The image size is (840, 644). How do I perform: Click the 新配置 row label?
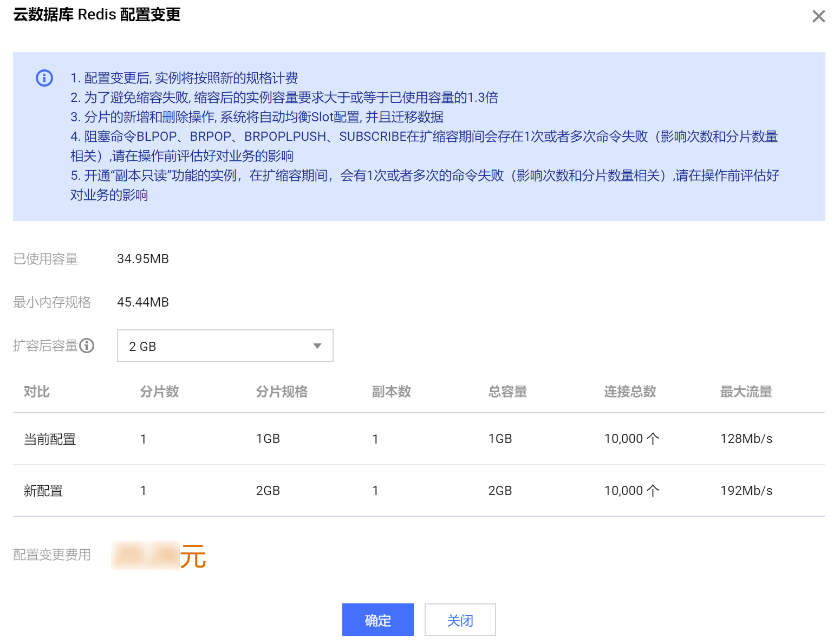coord(43,491)
